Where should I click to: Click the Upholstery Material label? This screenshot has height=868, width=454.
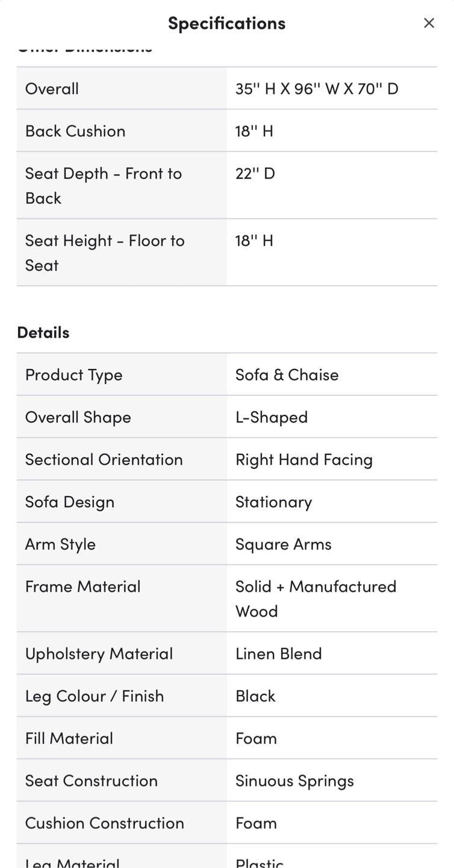99,653
